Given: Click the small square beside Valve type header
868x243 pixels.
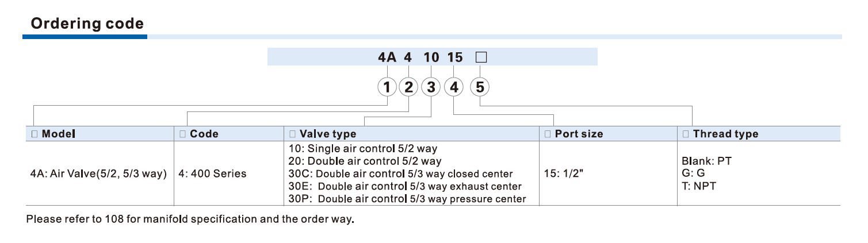Looking at the screenshot, I should (293, 134).
